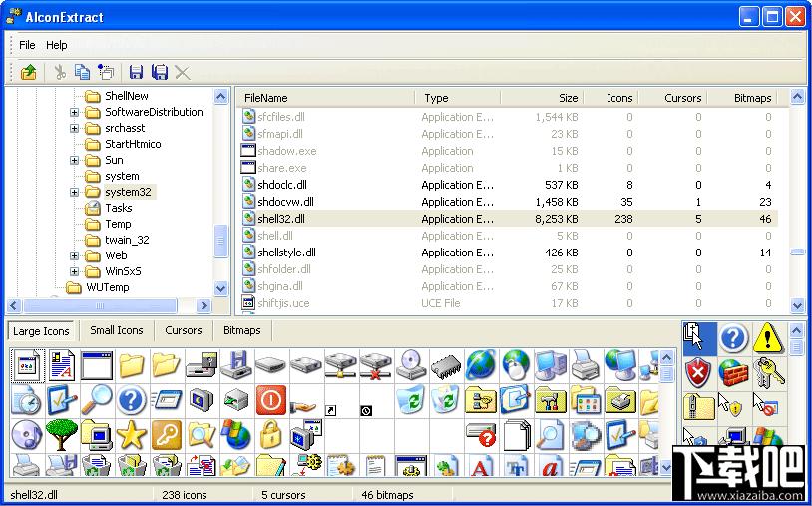Switch to the Bitmaps tab
Screen dimensions: 812x506
(242, 330)
